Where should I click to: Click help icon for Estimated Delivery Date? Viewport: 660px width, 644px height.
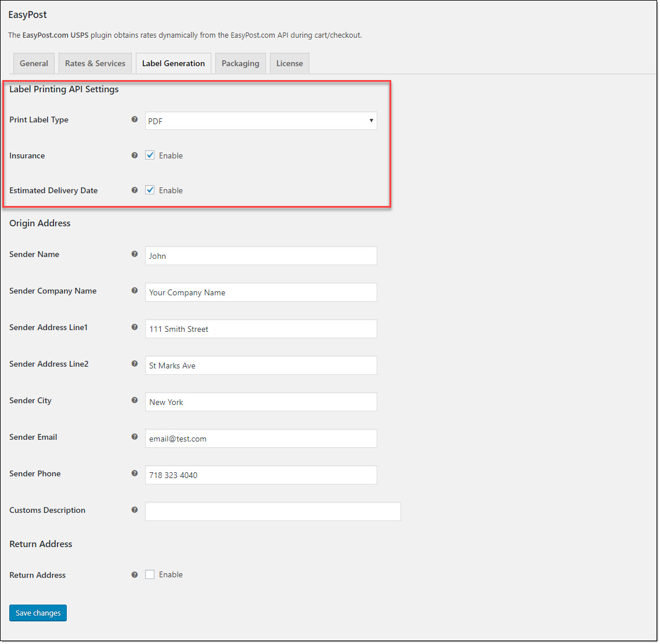[134, 190]
